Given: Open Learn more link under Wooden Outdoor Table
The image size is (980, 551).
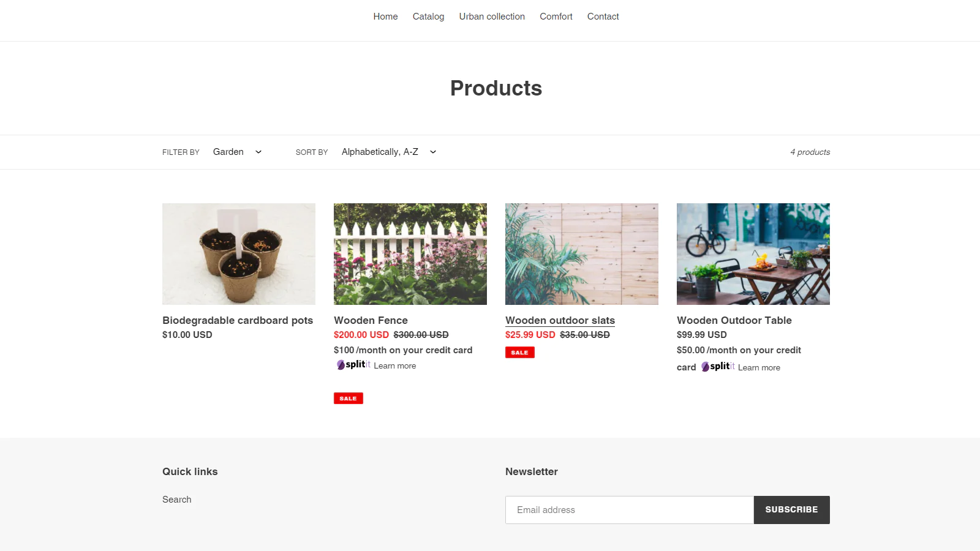Looking at the screenshot, I should click(759, 367).
